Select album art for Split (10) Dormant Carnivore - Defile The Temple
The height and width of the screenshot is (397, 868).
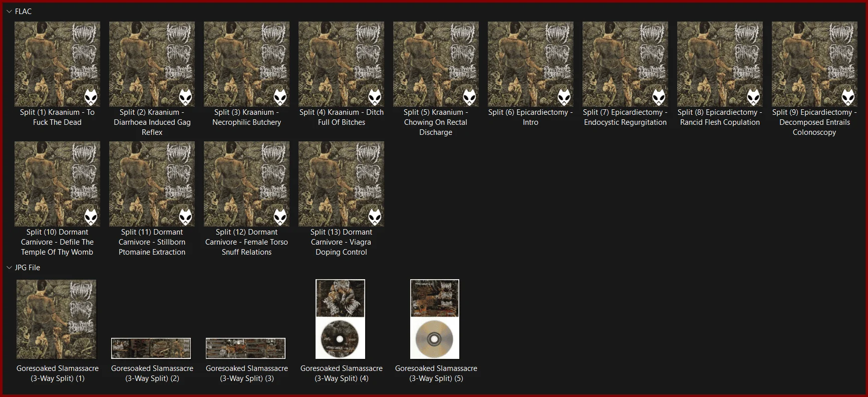(57, 184)
